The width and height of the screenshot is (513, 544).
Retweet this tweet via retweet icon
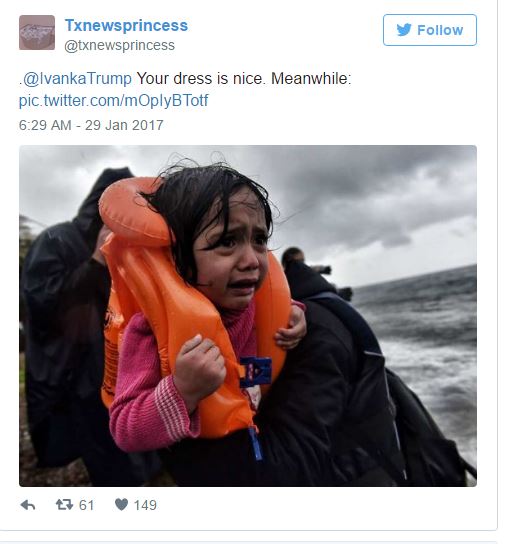click(x=64, y=504)
